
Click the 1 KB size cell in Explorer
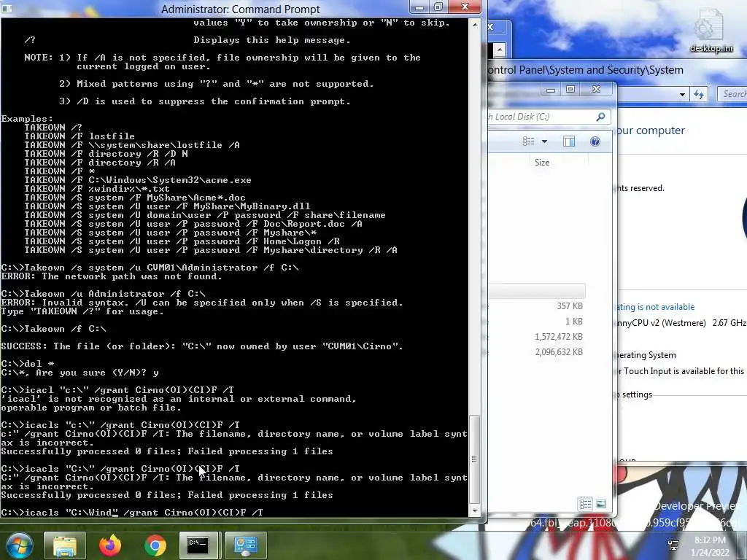pyautogui.click(x=573, y=322)
